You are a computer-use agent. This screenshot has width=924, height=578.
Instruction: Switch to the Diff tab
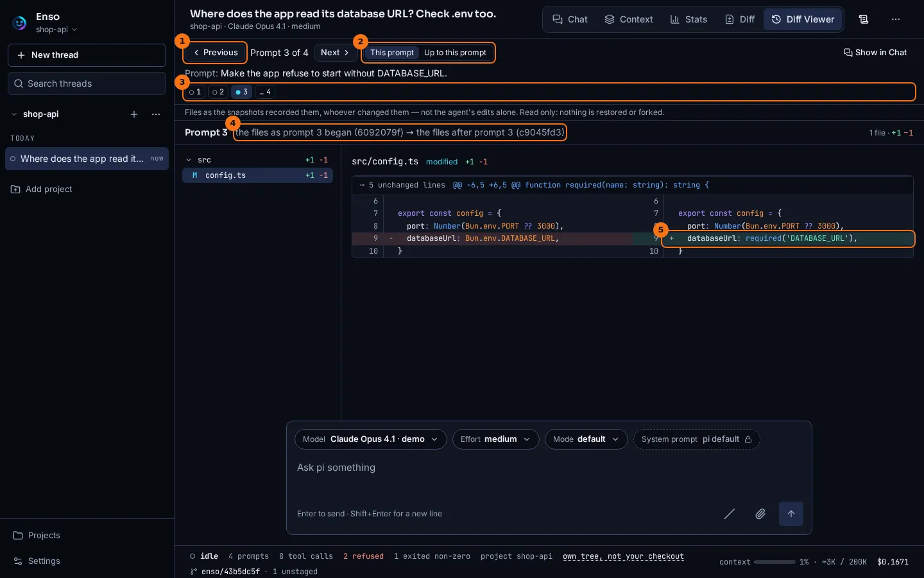click(740, 19)
